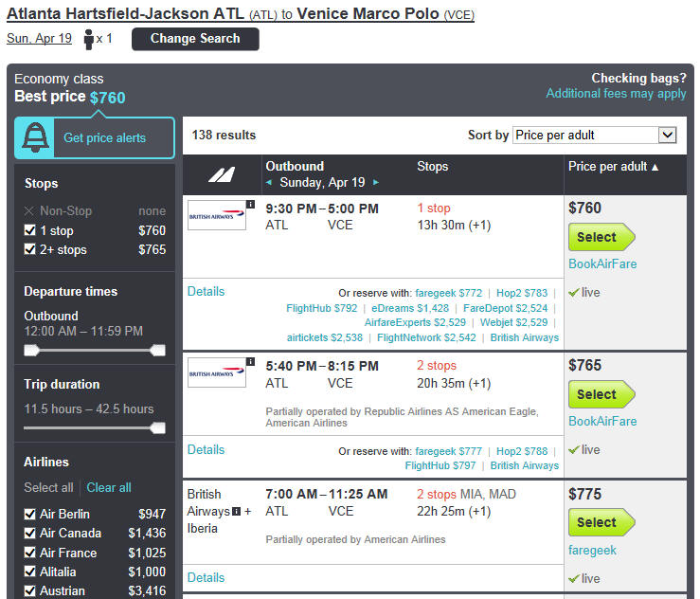Click the Best price $760 amount
Screen dimensions: 700x599
[107, 98]
